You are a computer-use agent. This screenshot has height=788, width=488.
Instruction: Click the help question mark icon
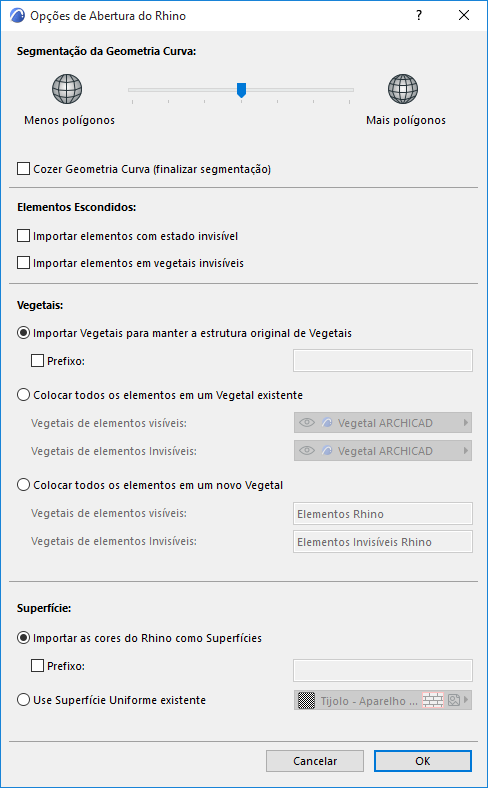(x=419, y=16)
